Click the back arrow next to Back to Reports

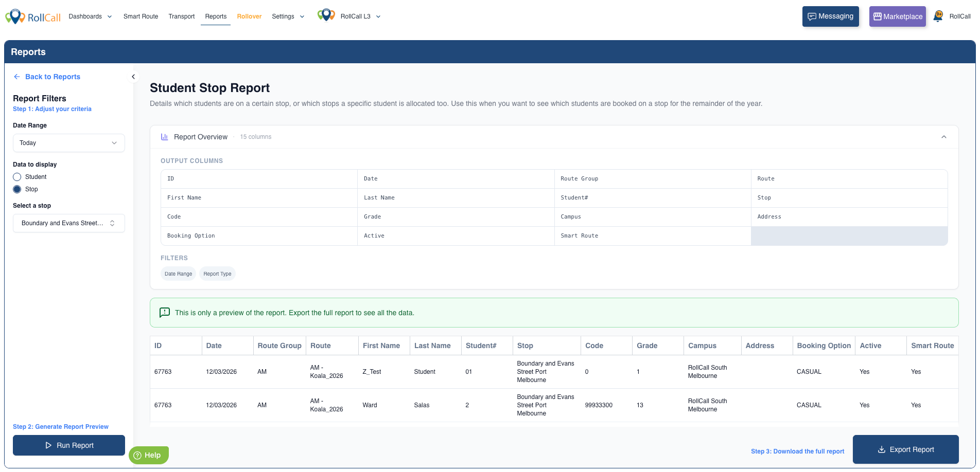17,77
